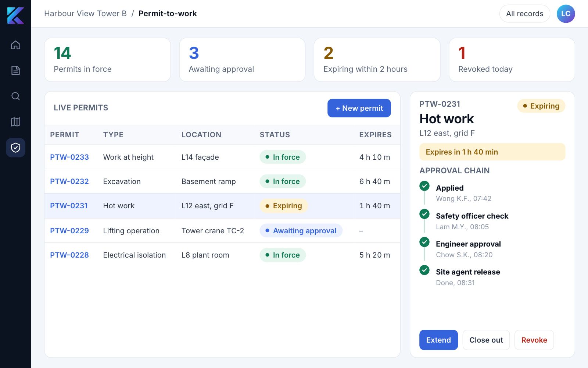The height and width of the screenshot is (368, 588).
Task: Click the K app logo
Action: coord(15,15)
